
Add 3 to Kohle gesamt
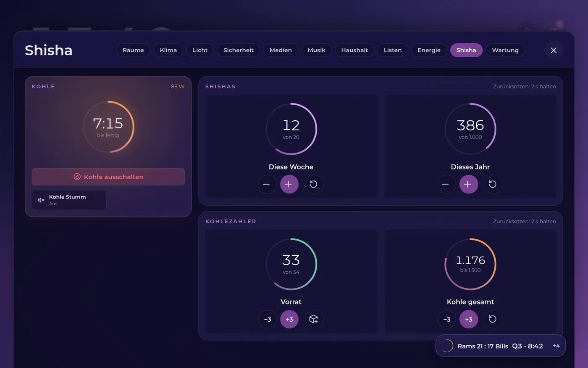pos(469,319)
